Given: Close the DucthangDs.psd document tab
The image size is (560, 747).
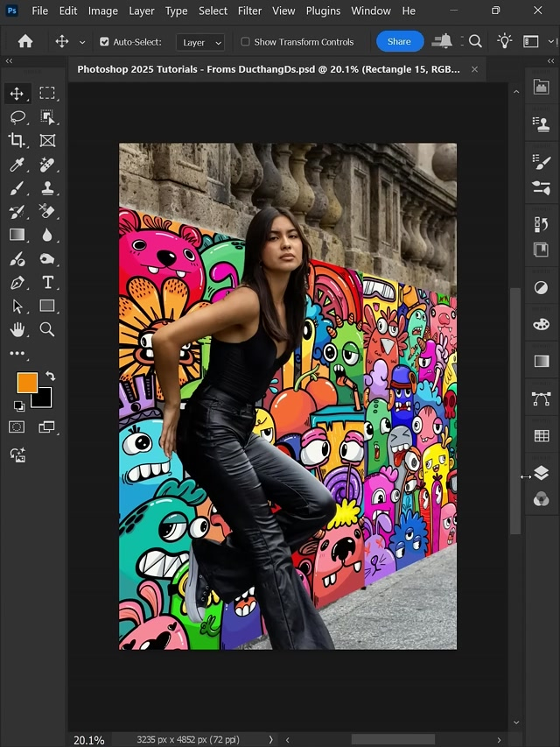Looking at the screenshot, I should [x=475, y=69].
